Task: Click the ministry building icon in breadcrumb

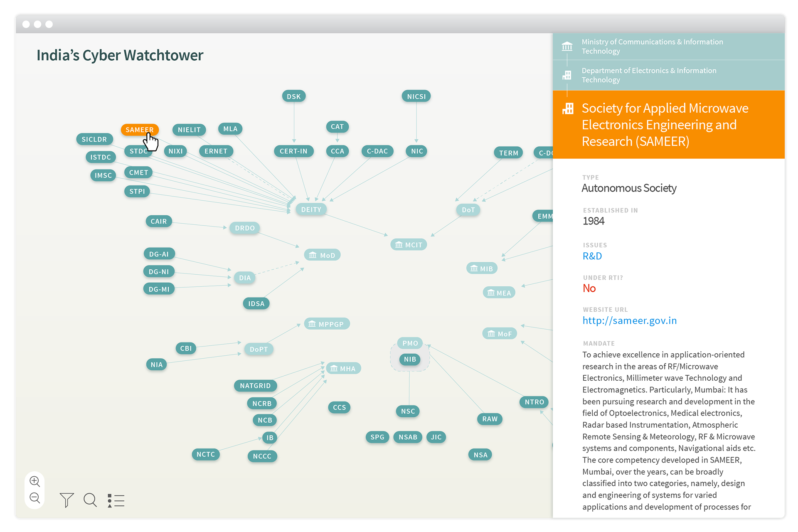Action: pos(567,46)
